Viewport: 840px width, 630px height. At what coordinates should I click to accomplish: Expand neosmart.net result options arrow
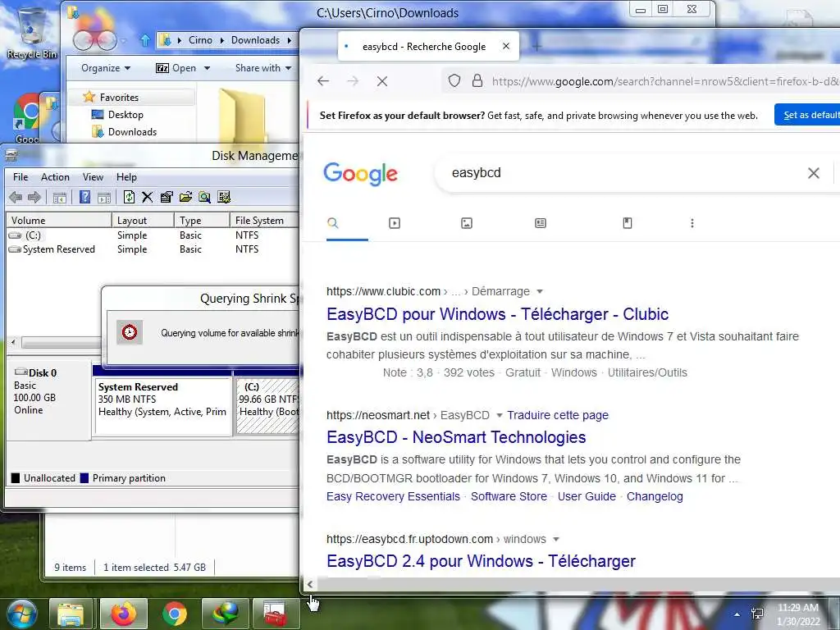click(500, 415)
